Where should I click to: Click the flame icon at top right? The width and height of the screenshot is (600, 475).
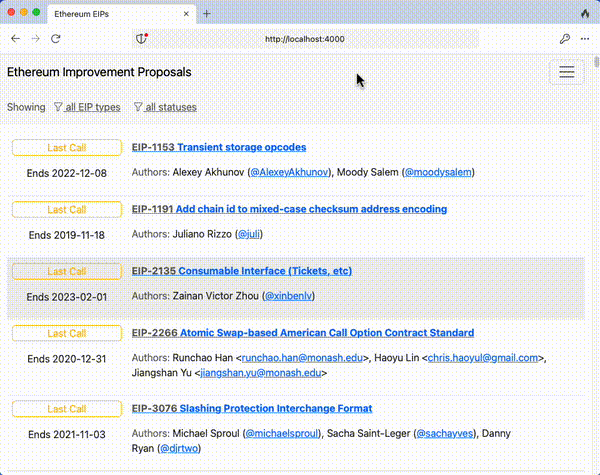pos(585,13)
